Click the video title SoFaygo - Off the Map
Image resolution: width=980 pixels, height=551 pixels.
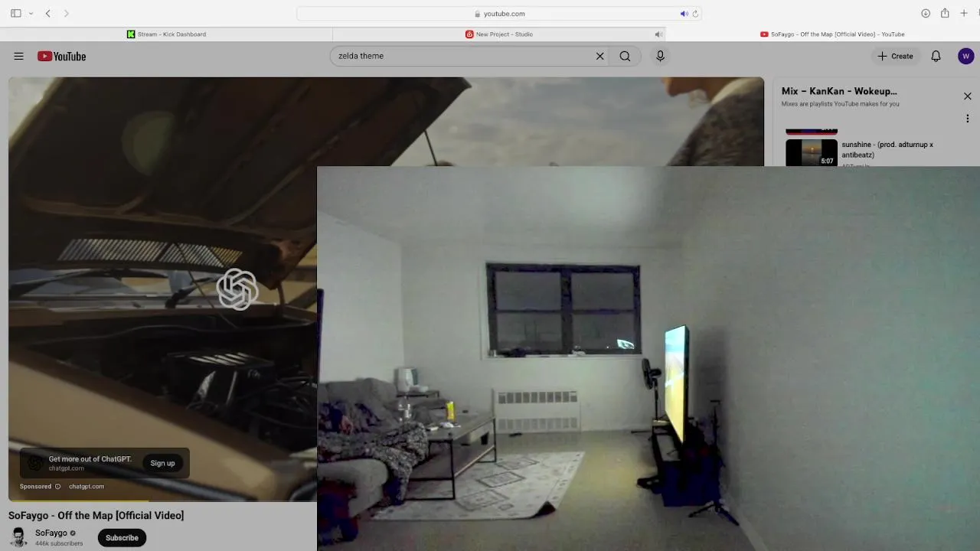[96, 516]
